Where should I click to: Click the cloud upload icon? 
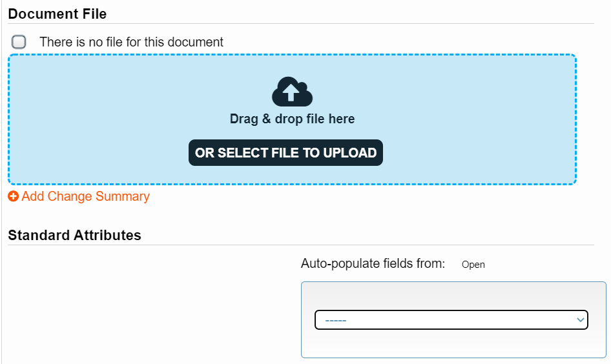click(292, 92)
